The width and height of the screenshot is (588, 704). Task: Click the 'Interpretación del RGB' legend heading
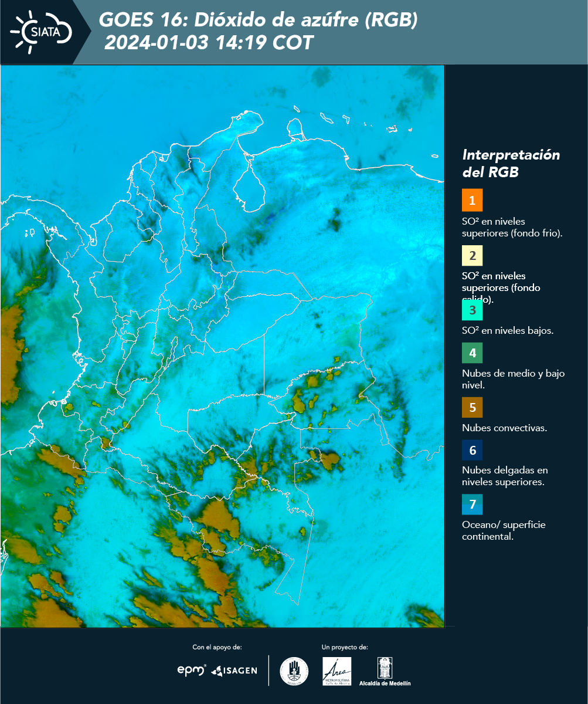(511, 164)
